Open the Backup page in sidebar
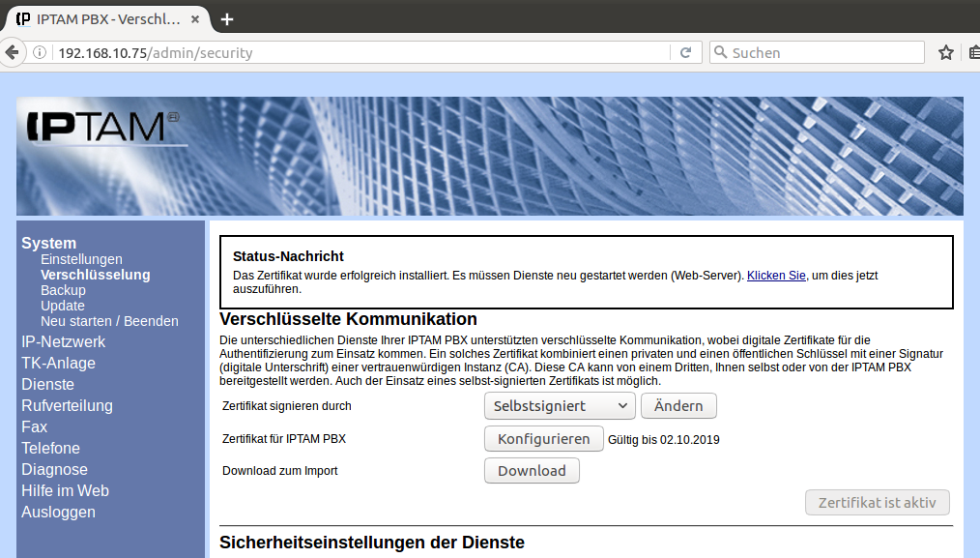Image resolution: width=980 pixels, height=558 pixels. (x=63, y=290)
